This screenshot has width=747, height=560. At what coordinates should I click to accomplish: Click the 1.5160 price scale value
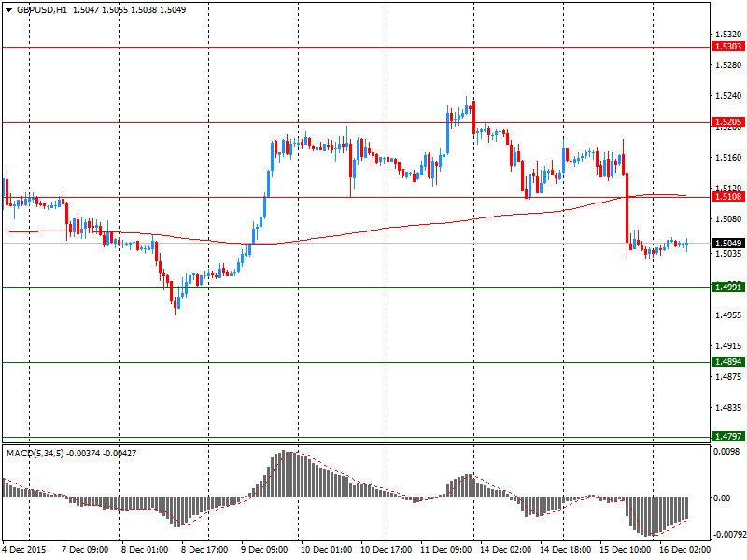tap(728, 157)
